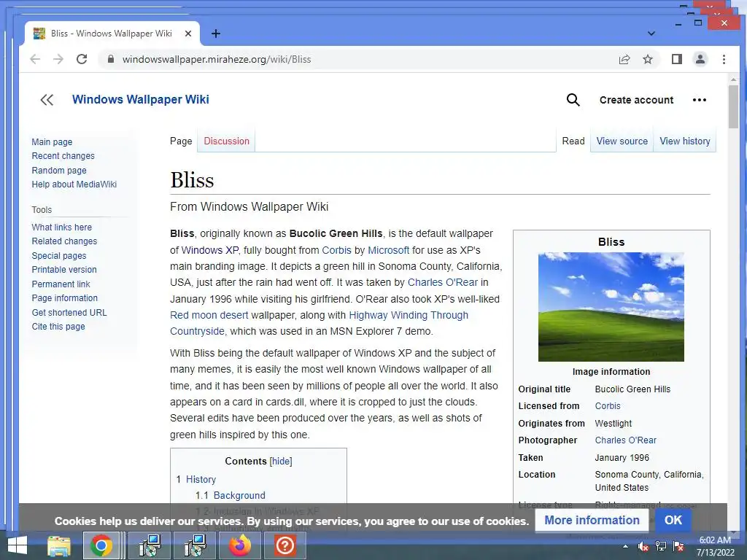Viewport: 747px width, 560px height.
Task: Open What links here
Action: 61,227
